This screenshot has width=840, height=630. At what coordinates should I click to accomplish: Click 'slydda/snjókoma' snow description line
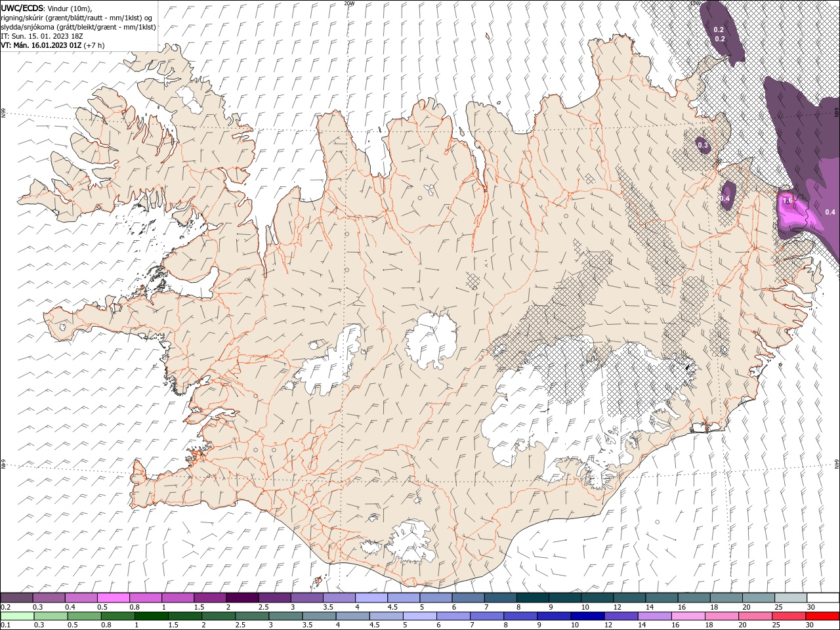coord(78,27)
